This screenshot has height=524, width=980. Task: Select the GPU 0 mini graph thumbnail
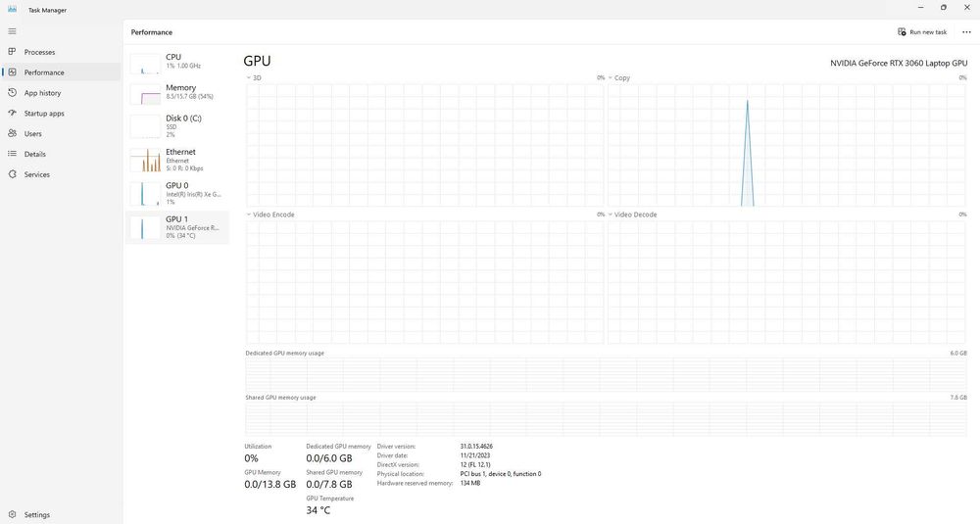point(146,194)
